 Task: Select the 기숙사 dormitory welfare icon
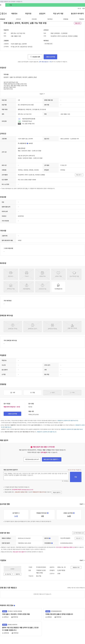pos(27,274)
